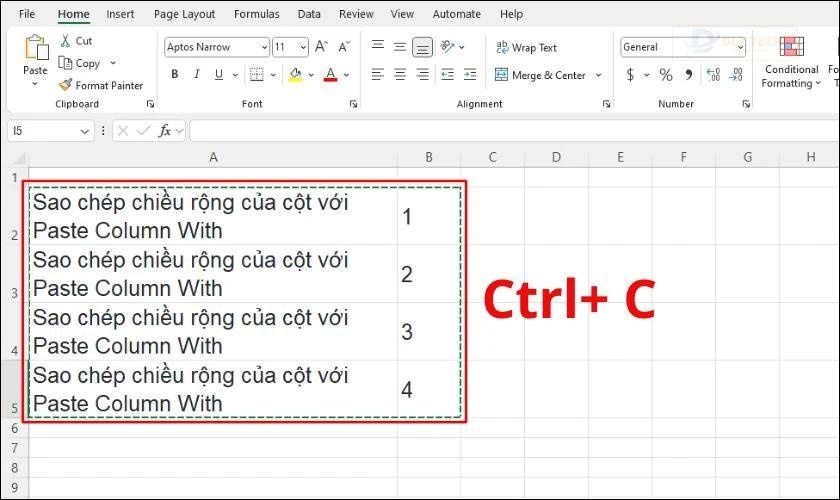Open the File menu
The image size is (840, 500).
(x=27, y=14)
